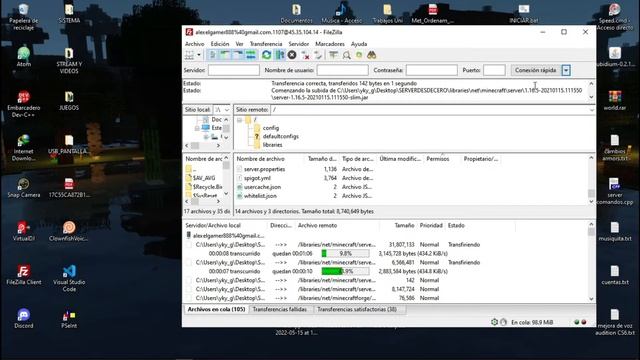The image size is (640, 360).
Task: Toggle processing of the transfer queue
Action: tap(280, 55)
